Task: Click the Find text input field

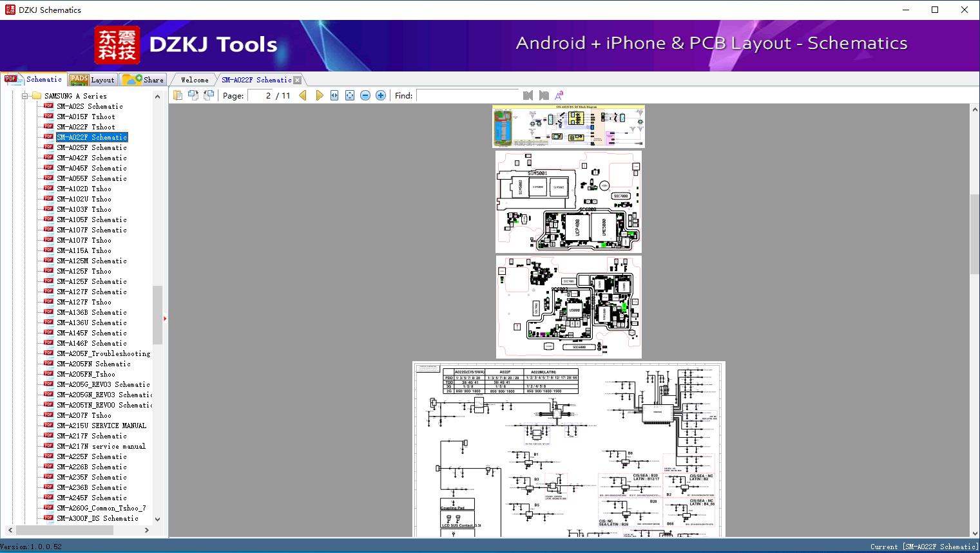Action: click(468, 95)
